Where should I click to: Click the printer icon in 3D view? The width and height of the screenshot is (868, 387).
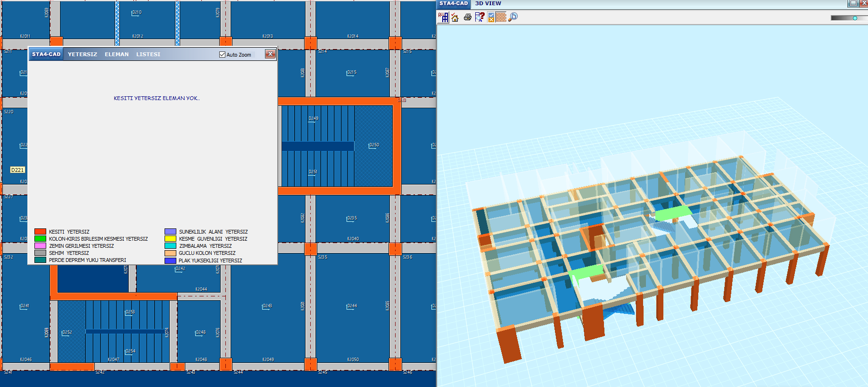pyautogui.click(x=467, y=17)
